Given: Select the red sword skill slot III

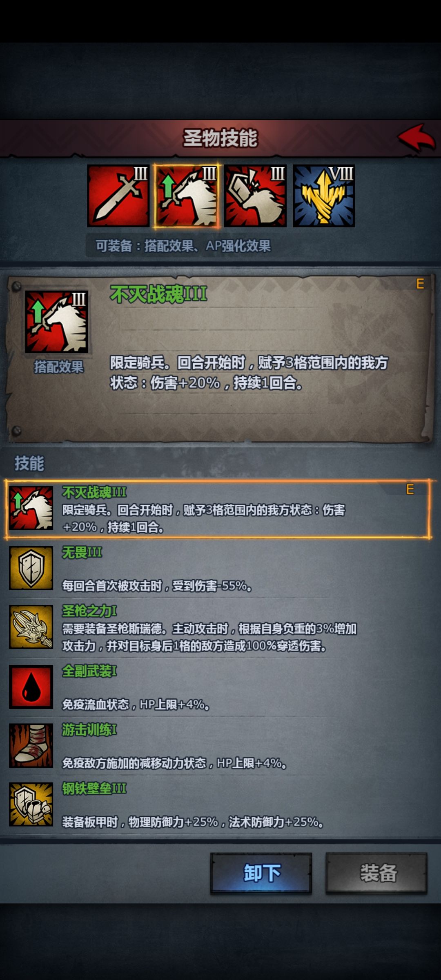Looking at the screenshot, I should point(118,196).
